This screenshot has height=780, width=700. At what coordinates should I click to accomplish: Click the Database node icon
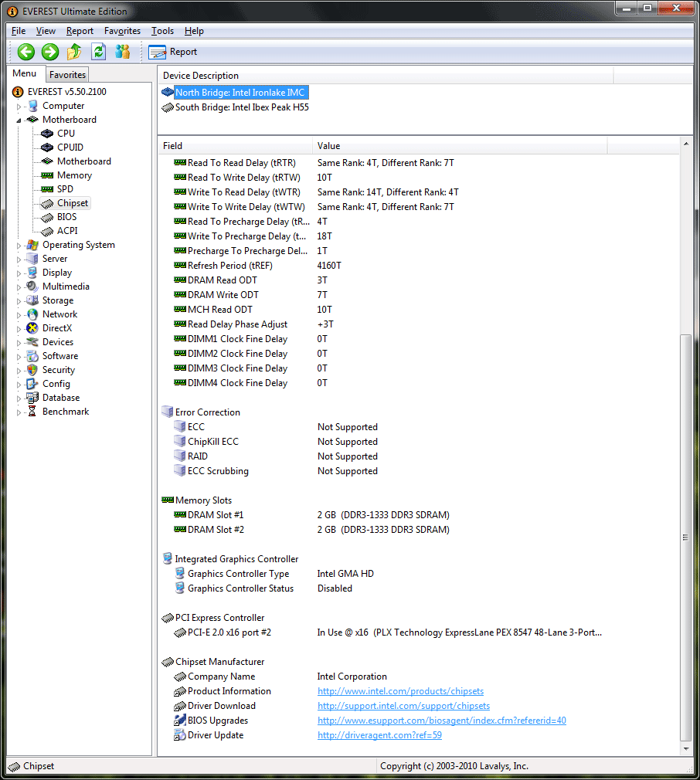[x=32, y=398]
